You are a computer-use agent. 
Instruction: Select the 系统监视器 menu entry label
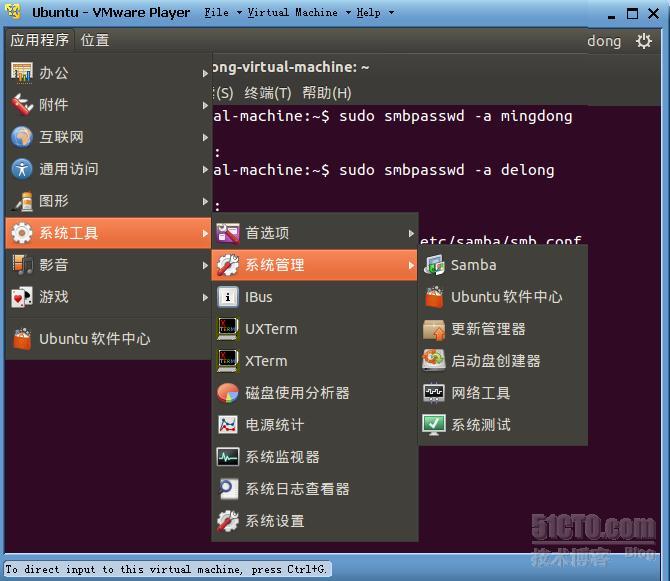point(282,457)
